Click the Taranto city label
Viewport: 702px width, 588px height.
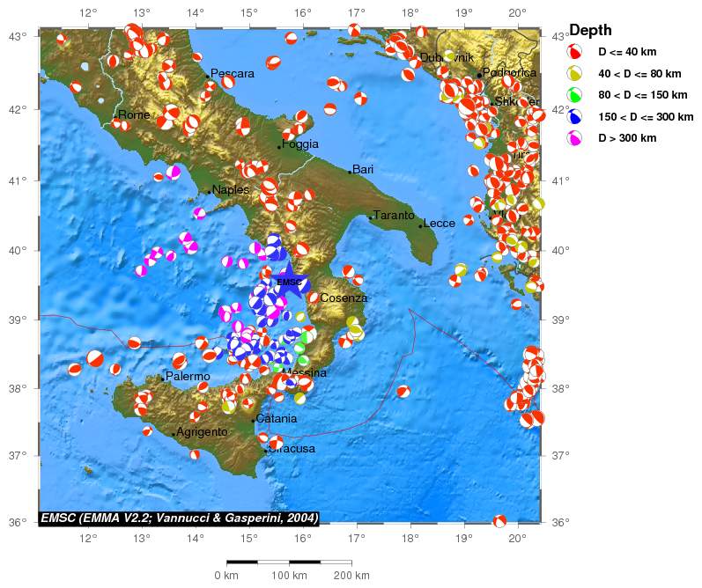click(x=394, y=216)
